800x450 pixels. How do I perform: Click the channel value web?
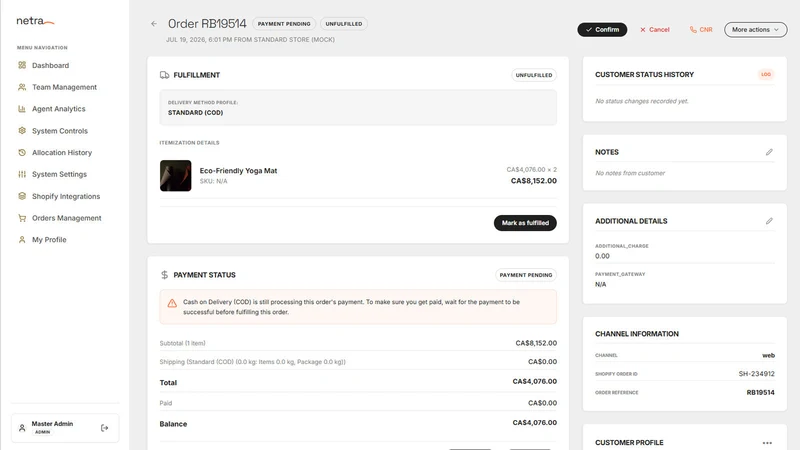[x=768, y=355]
